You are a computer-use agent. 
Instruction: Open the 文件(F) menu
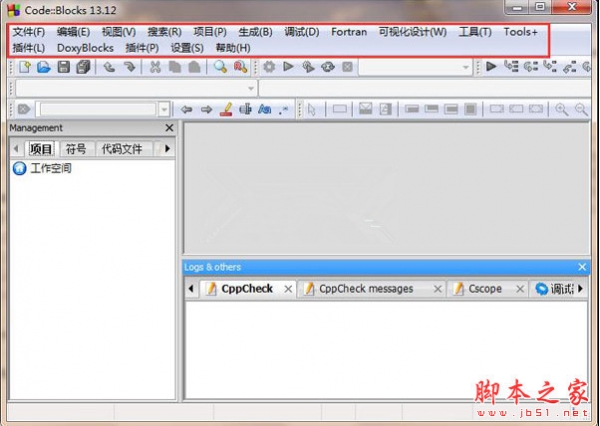point(29,32)
